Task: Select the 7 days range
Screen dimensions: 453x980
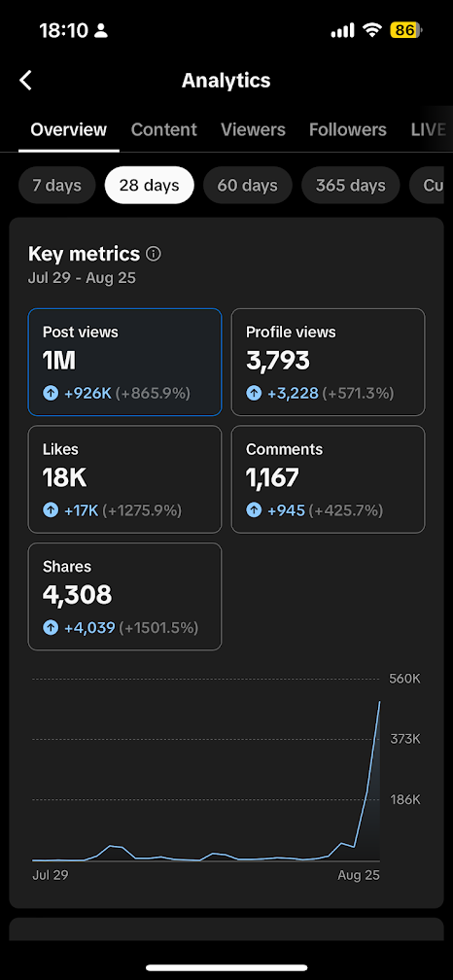Action: (x=56, y=186)
